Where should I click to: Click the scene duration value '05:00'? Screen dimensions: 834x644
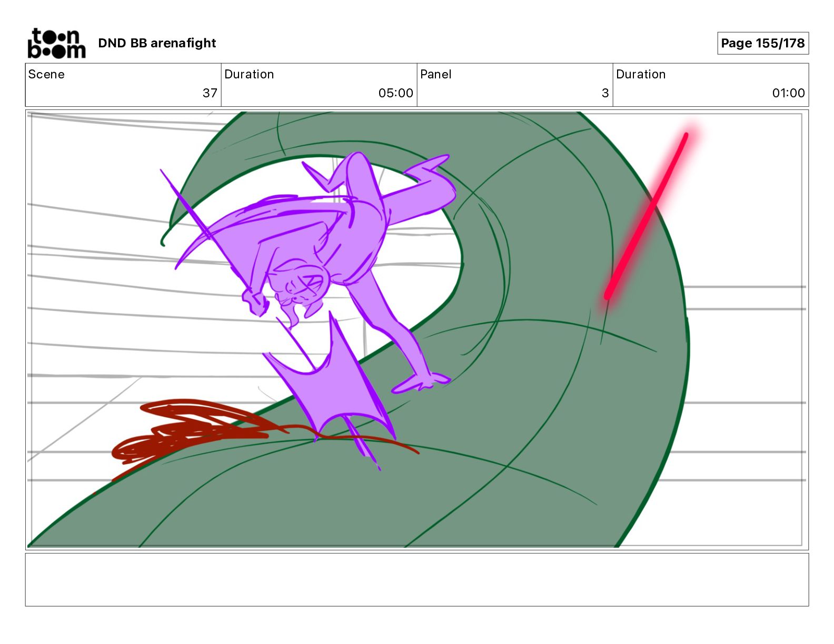[396, 93]
